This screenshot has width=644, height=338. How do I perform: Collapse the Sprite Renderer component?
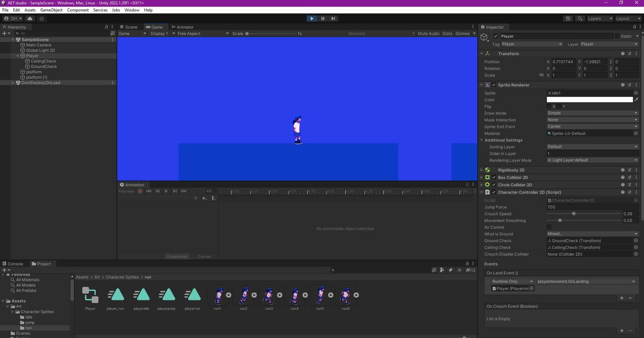pos(481,85)
